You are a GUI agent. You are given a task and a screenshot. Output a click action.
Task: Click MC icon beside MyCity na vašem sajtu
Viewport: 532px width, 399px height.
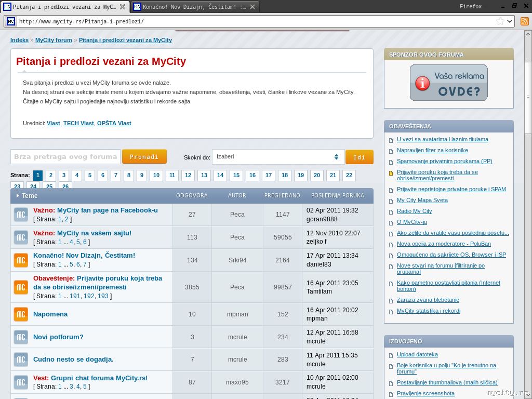pos(21,237)
